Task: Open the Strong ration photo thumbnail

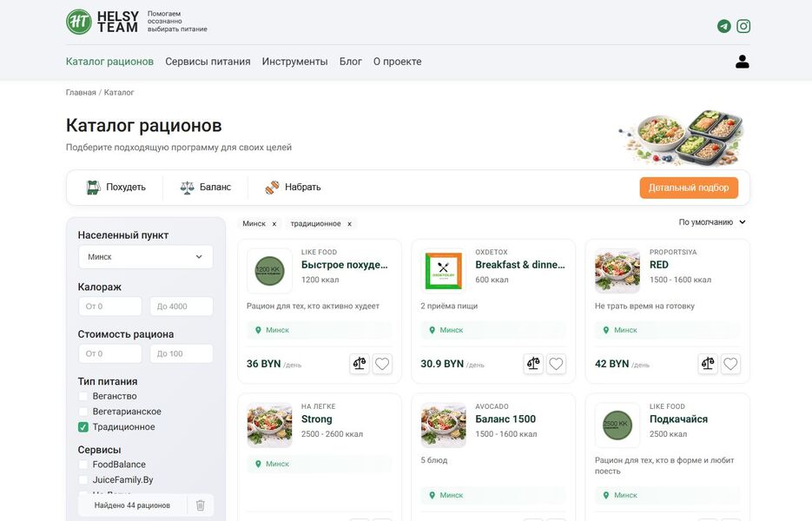Action: pyautogui.click(x=270, y=425)
